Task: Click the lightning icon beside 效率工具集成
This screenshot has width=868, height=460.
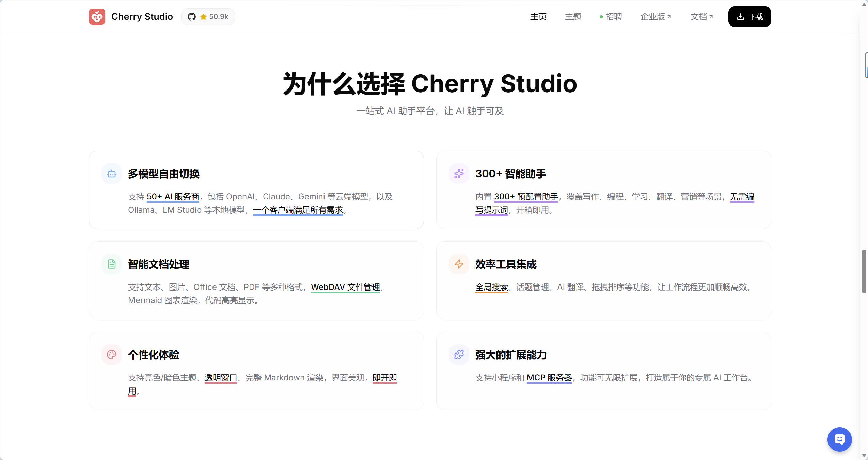Action: click(x=459, y=264)
